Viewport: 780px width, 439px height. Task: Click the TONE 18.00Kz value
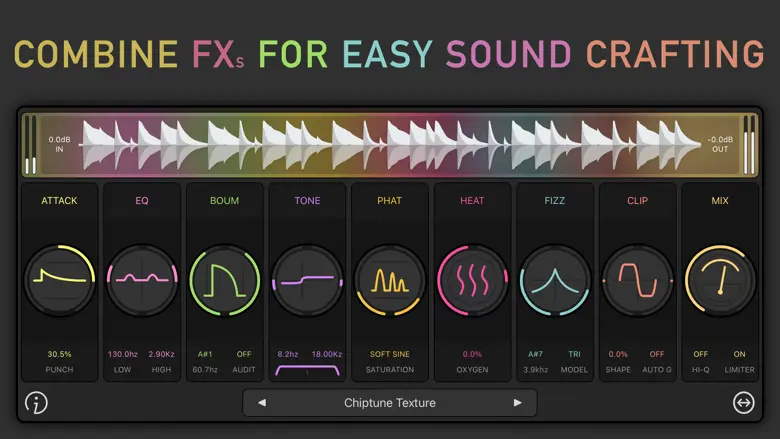click(x=327, y=354)
